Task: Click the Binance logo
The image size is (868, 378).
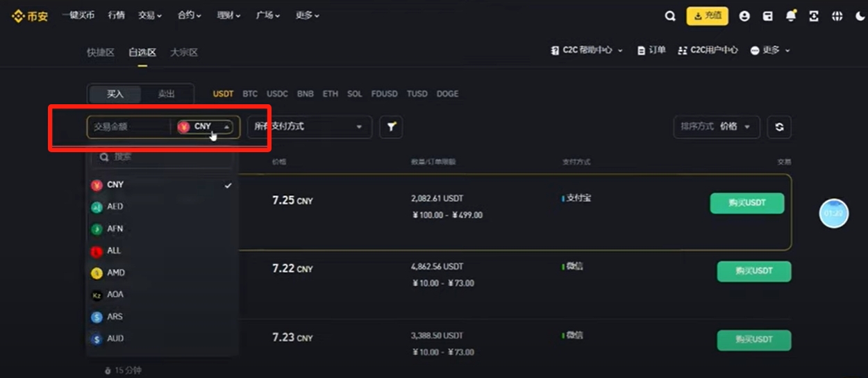Action: 30,16
